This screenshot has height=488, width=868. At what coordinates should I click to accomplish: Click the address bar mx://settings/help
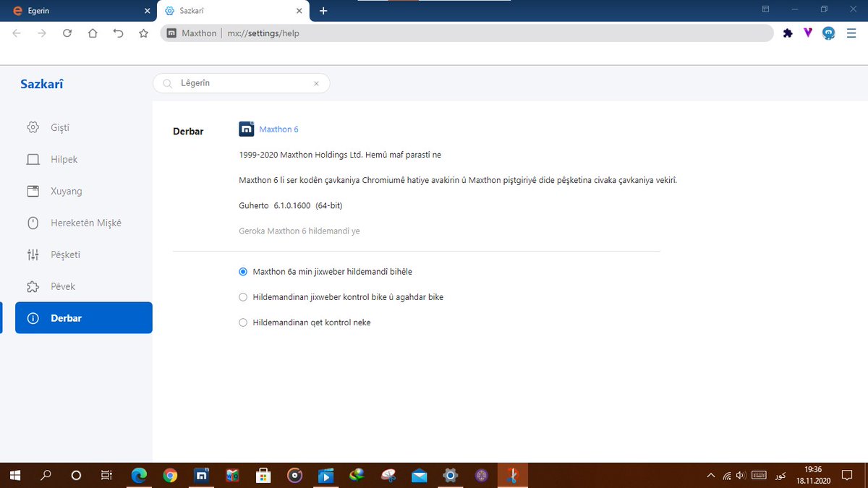pos(467,33)
